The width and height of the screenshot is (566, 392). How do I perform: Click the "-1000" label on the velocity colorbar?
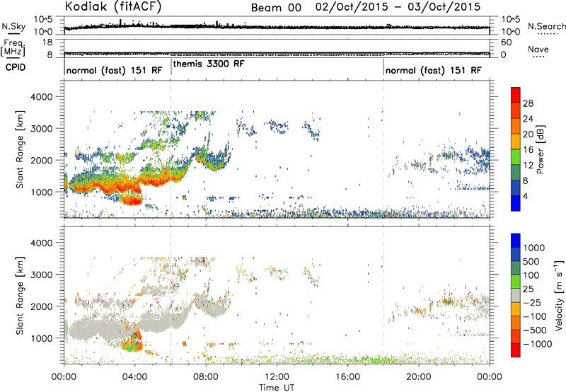click(538, 344)
